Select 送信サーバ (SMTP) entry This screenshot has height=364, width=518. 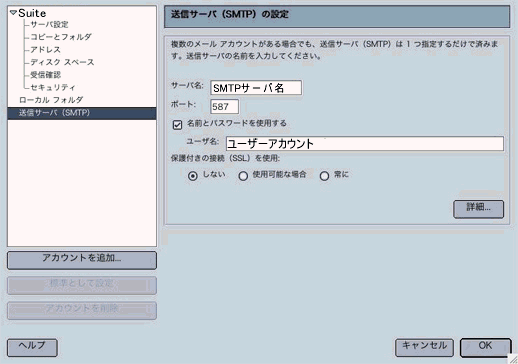pos(82,113)
